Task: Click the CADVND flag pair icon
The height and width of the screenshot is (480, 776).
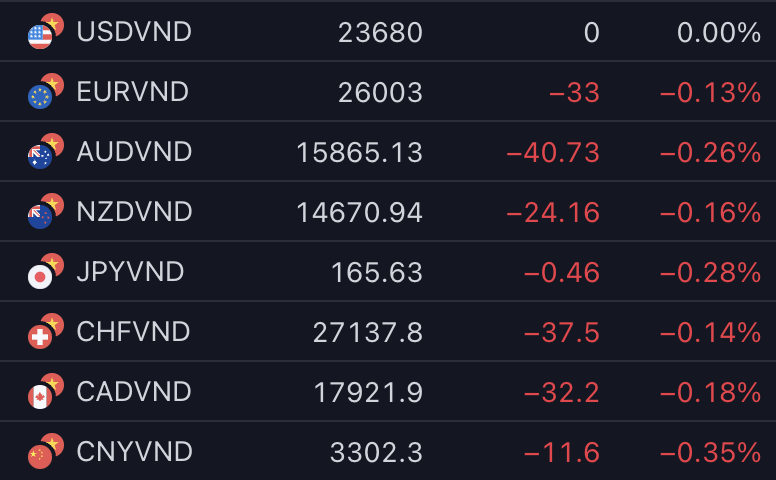Action: click(x=46, y=391)
